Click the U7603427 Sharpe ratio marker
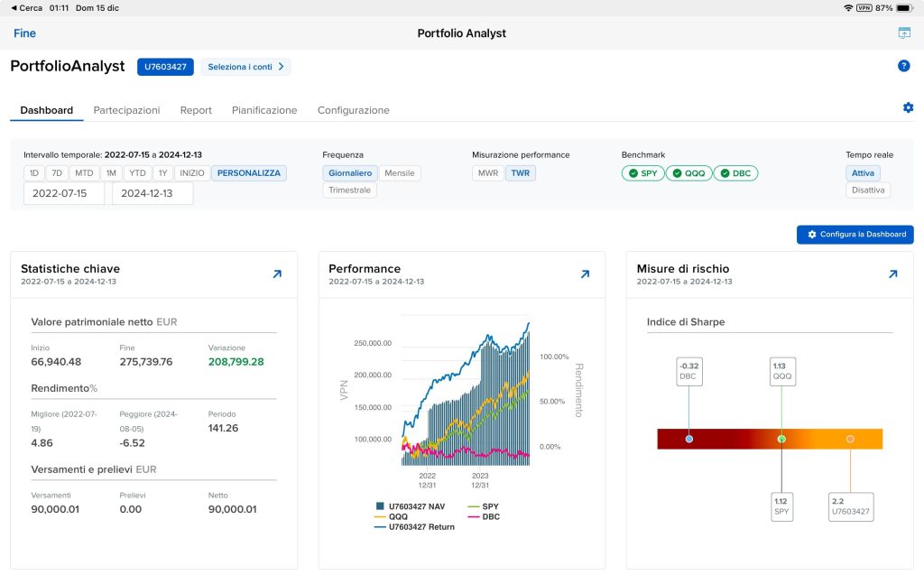This screenshot has width=924, height=575. [x=850, y=439]
